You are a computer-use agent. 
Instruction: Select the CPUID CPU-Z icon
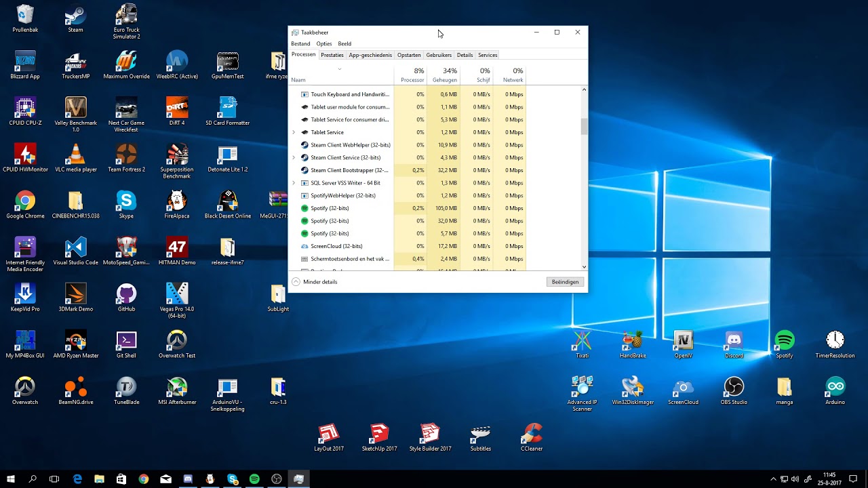[25, 112]
